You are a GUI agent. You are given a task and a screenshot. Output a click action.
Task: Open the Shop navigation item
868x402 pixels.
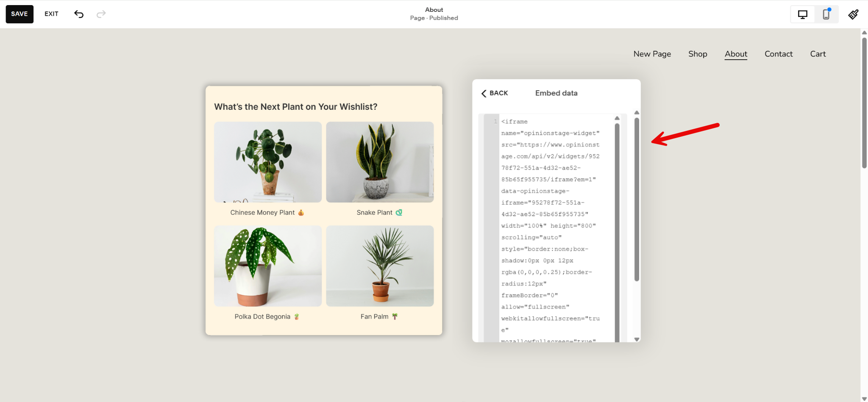click(x=697, y=54)
